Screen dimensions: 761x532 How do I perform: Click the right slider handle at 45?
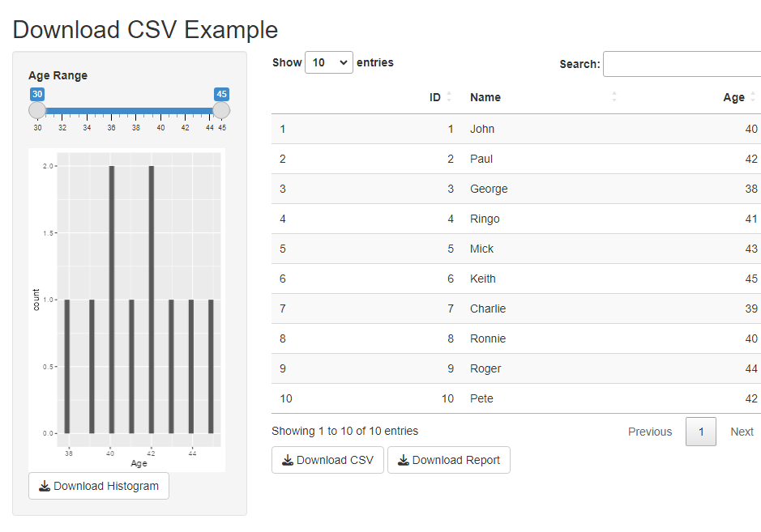(221, 110)
